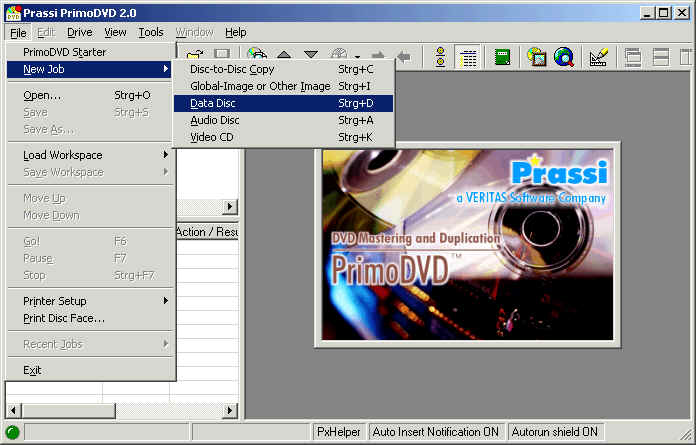
Task: Expand the Printer Setup submenu arrow
Action: click(166, 300)
